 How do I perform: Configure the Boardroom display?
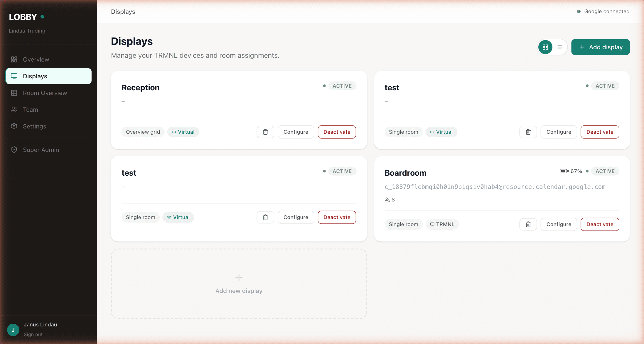tap(559, 224)
